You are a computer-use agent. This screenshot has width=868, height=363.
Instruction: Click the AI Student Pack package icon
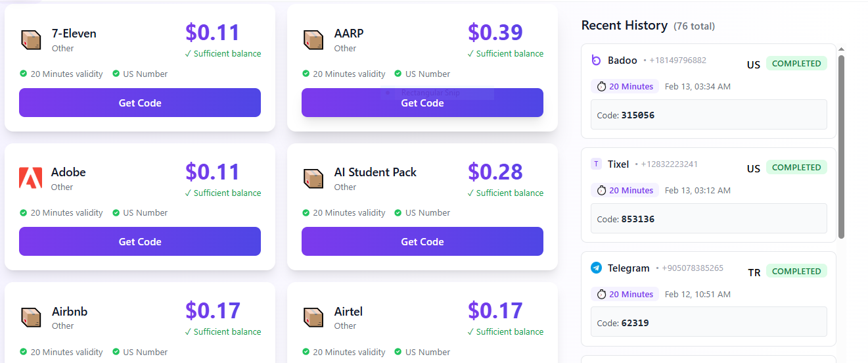coord(313,178)
